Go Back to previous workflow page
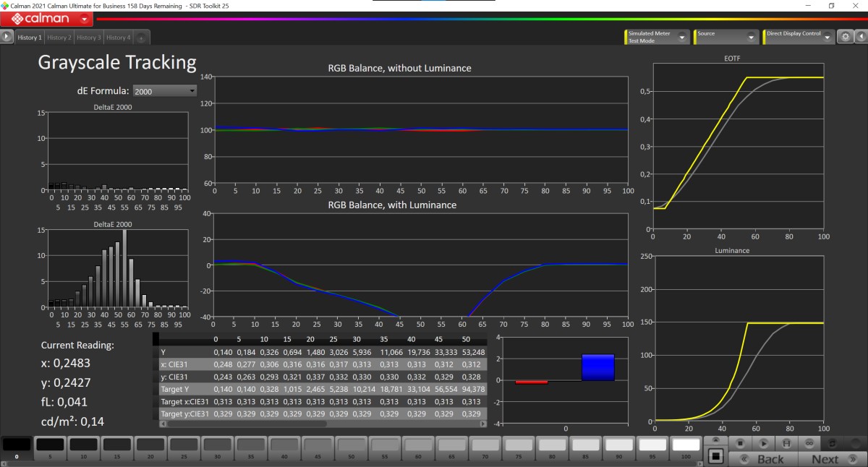Viewport: 868px width, 467px height. [763, 458]
